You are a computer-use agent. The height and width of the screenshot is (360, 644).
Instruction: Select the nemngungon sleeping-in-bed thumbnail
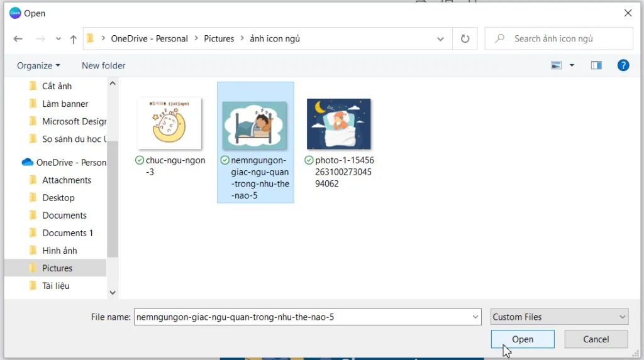(x=254, y=126)
